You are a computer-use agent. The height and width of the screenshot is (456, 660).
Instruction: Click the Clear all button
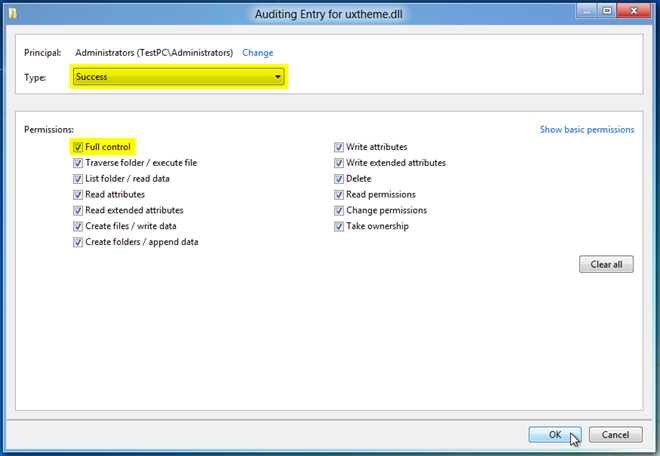pos(606,264)
